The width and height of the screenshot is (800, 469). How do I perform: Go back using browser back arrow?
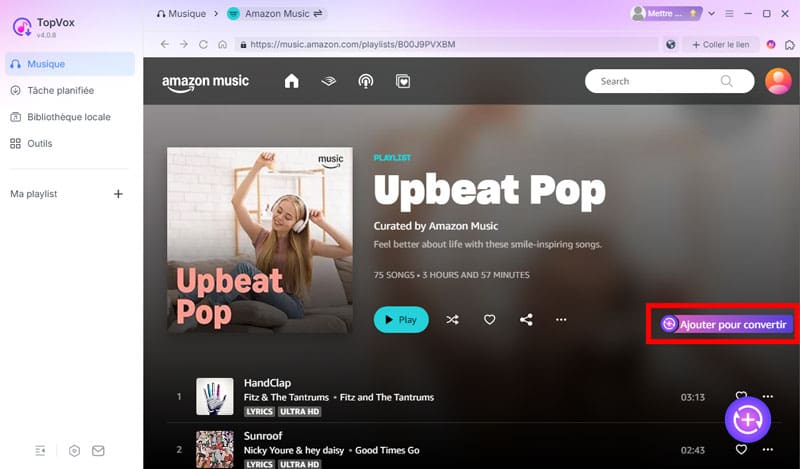pyautogui.click(x=164, y=44)
